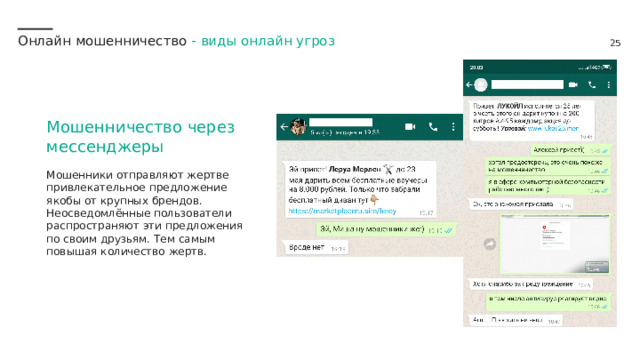The height and width of the screenshot is (360, 640).
Task: Open the marketplaceru.site/leroy link
Action: tap(342, 211)
